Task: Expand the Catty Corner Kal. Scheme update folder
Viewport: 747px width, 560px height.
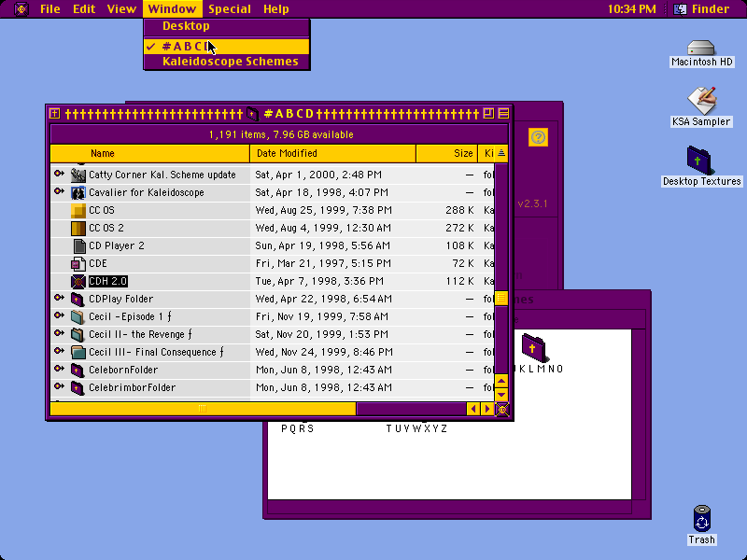Action: (59, 174)
